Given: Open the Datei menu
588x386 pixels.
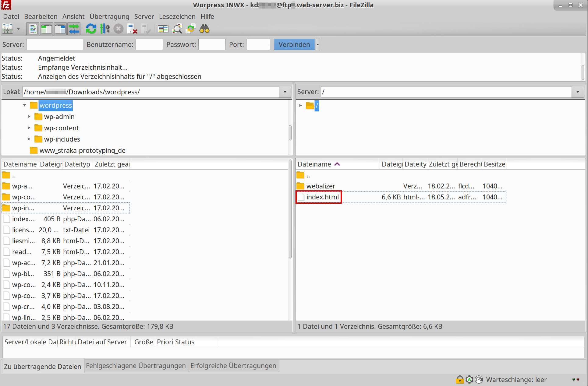Looking at the screenshot, I should 11,16.
